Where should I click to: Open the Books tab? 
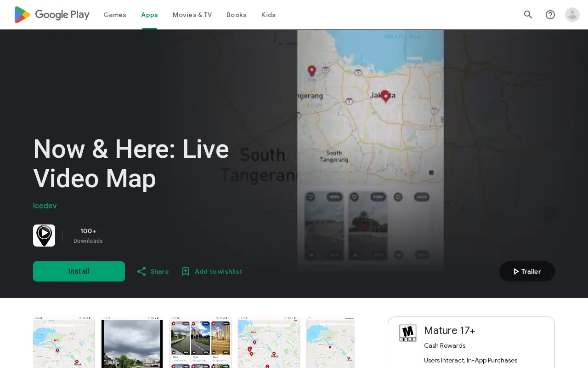point(237,15)
